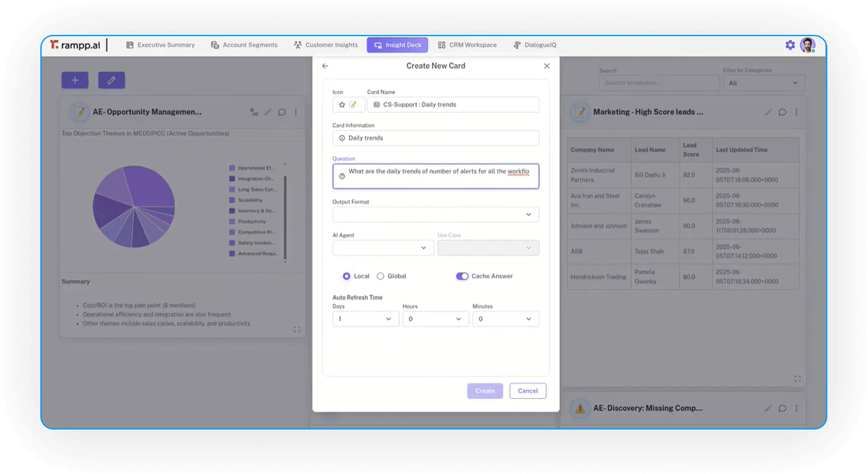Edit the AE-Discovery: Missing Comp card
The width and height of the screenshot is (868, 474).
(x=768, y=408)
